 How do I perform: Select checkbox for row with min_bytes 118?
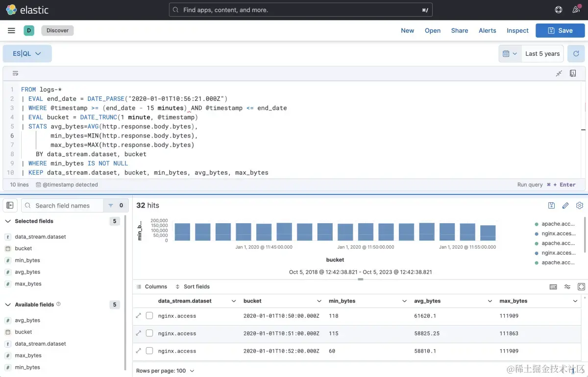149,316
